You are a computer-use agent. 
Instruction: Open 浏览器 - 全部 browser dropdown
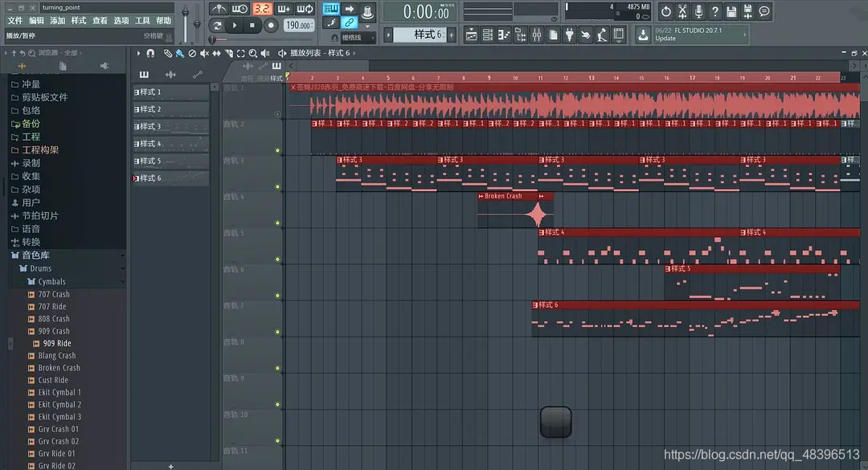tap(59, 53)
